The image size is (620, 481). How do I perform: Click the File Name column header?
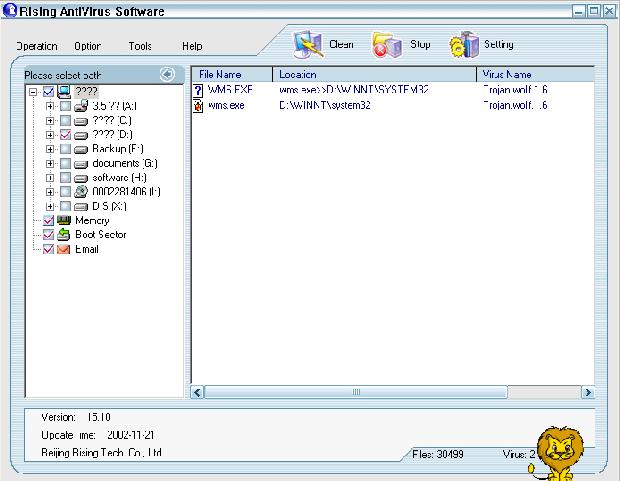click(x=231, y=74)
